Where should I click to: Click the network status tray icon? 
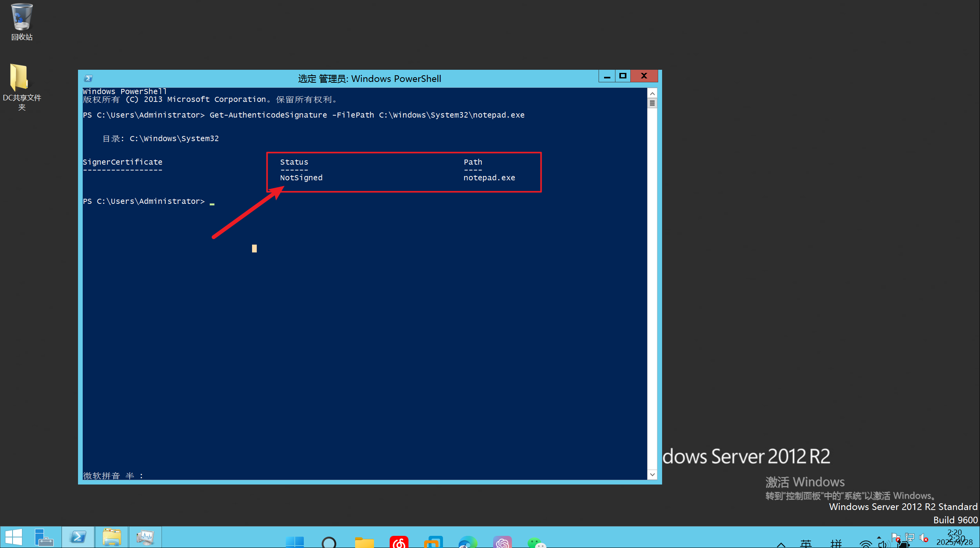pyautogui.click(x=910, y=537)
